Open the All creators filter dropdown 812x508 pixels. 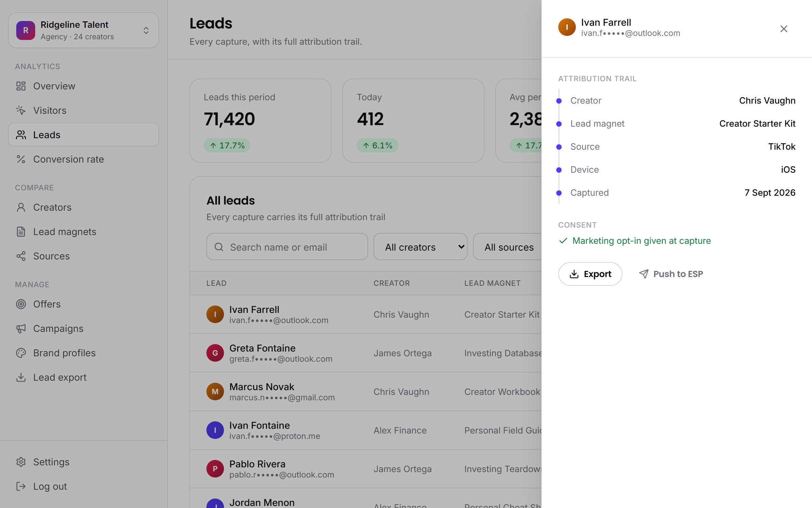point(421,247)
